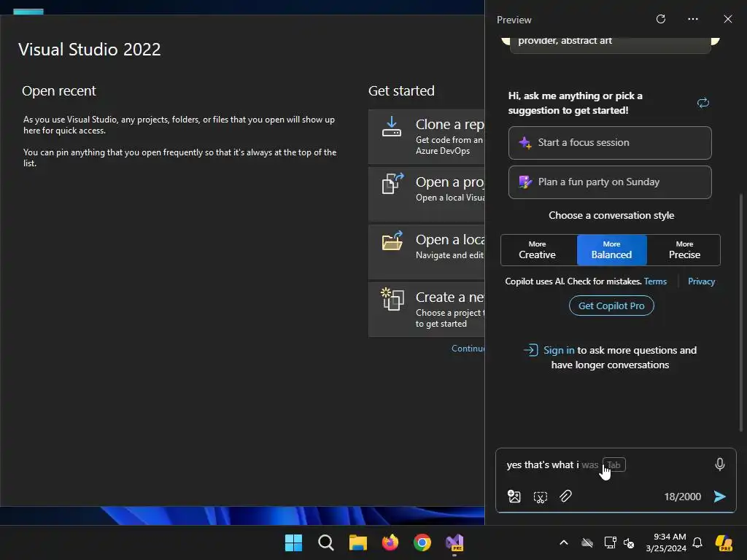Launch Firefox from the taskbar
The image size is (747, 560).
(390, 542)
